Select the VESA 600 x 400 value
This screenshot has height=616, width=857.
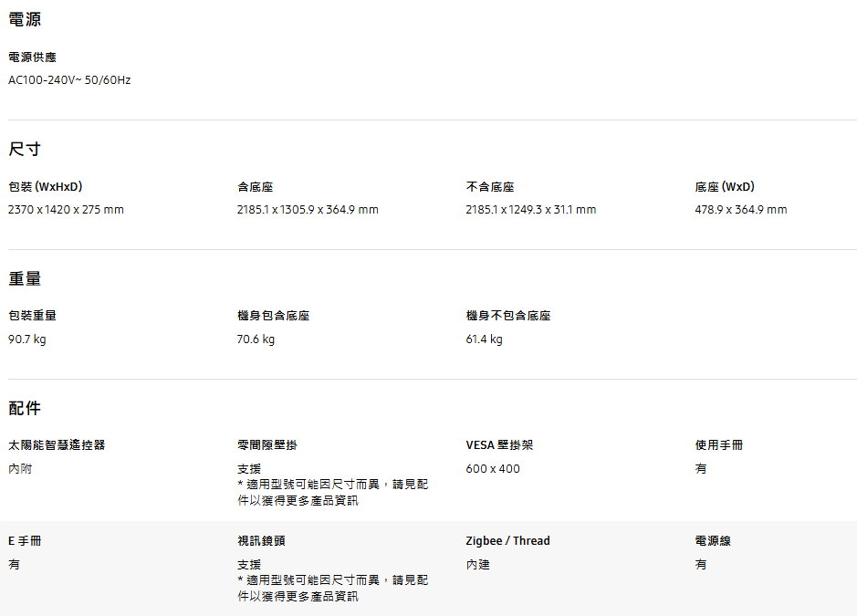493,469
